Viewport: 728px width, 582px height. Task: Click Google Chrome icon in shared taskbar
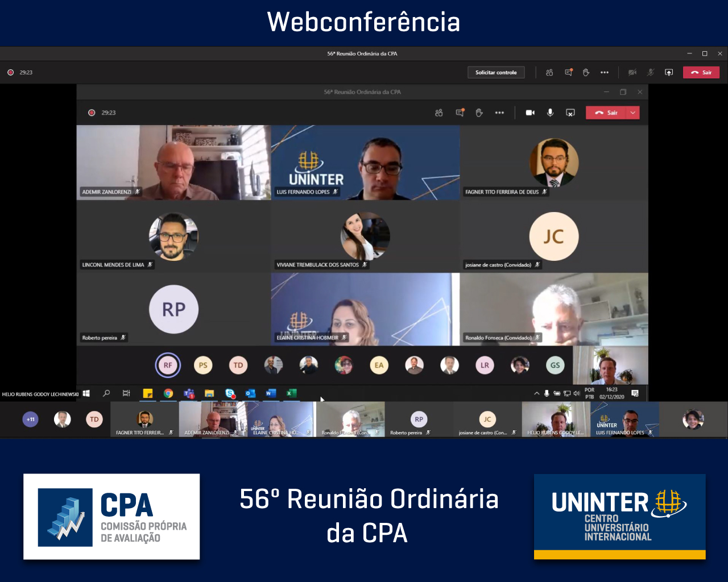pyautogui.click(x=168, y=393)
